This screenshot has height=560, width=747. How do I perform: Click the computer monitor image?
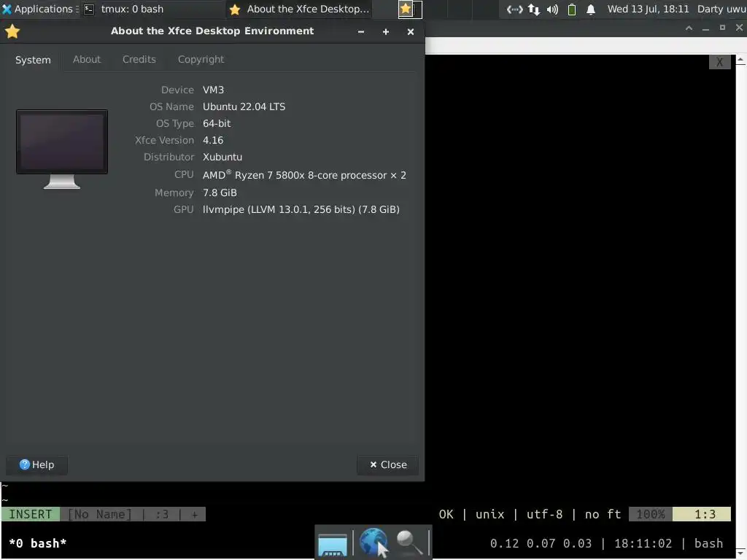pos(62,149)
